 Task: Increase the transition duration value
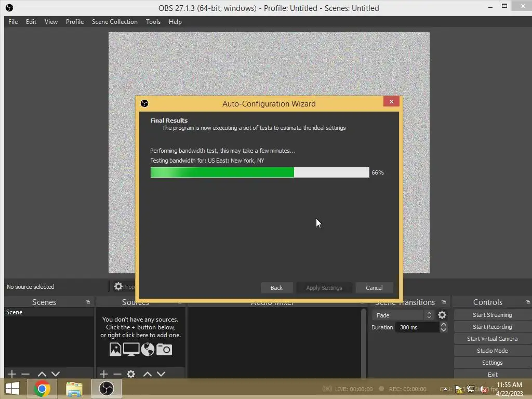tap(444, 324)
